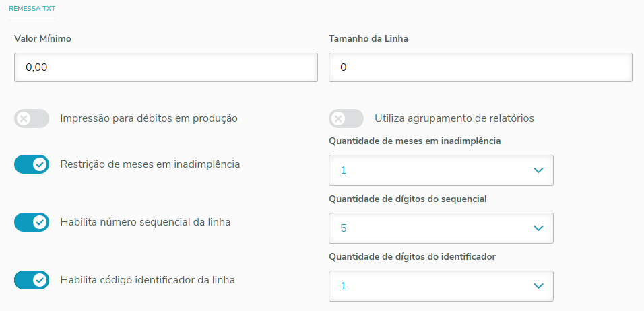The image size is (644, 311).
Task: Click the Restrição de meses em inadimplência label
Action: pyautogui.click(x=150, y=164)
